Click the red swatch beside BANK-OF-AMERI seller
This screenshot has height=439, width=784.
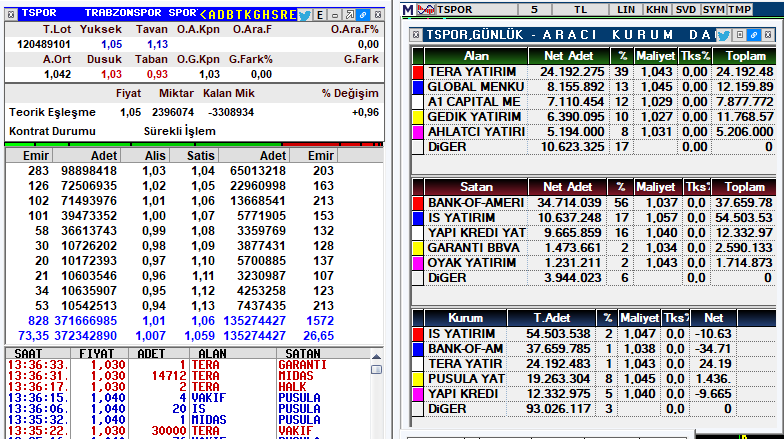[x=418, y=203]
